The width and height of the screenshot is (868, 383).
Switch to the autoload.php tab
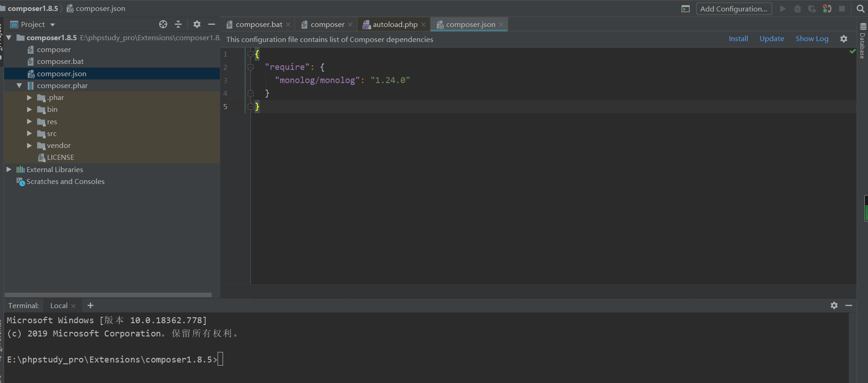(395, 25)
